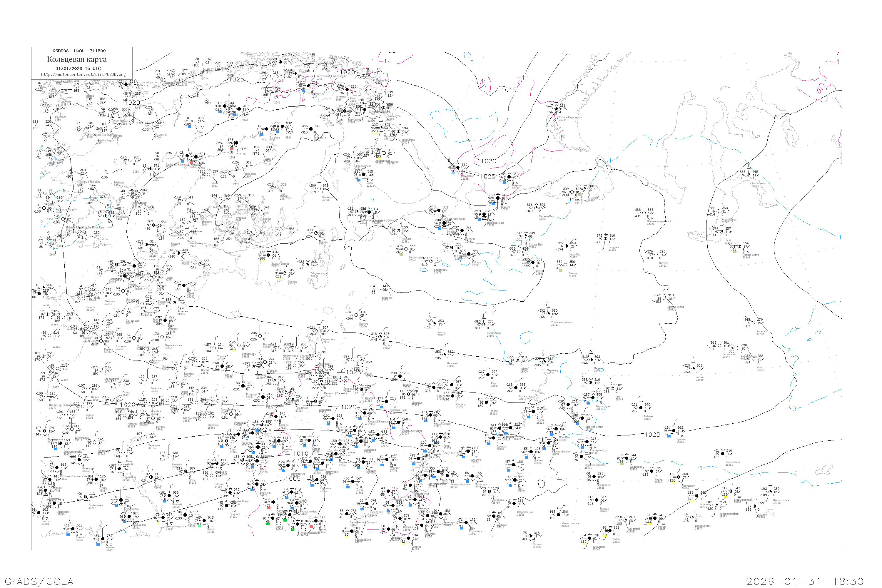Click the GrADS/COLA label at bottom left
This screenshot has height=588, width=882.
pyautogui.click(x=39, y=581)
